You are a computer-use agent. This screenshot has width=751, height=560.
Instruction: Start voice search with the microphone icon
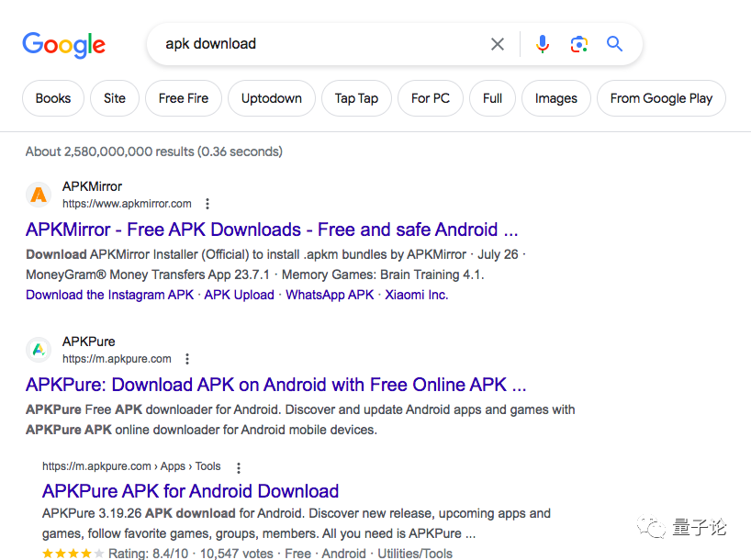click(x=543, y=44)
